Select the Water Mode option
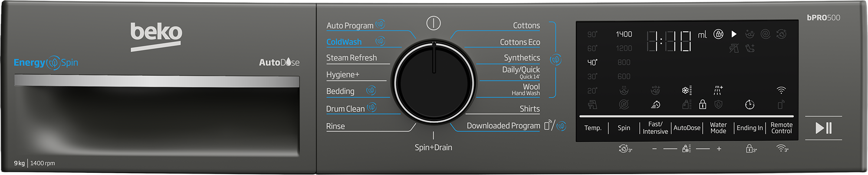The width and height of the screenshot is (868, 175). tap(718, 128)
